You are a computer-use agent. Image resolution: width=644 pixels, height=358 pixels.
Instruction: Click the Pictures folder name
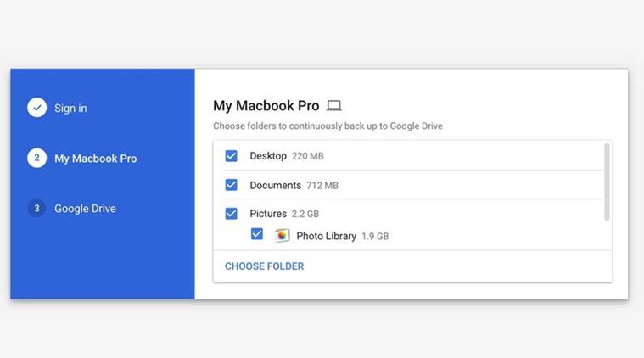coord(267,214)
